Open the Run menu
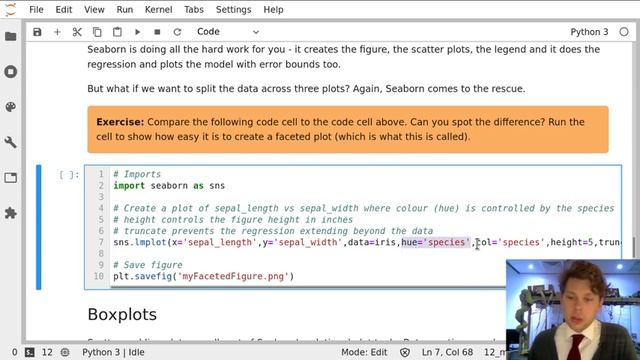 point(125,9)
